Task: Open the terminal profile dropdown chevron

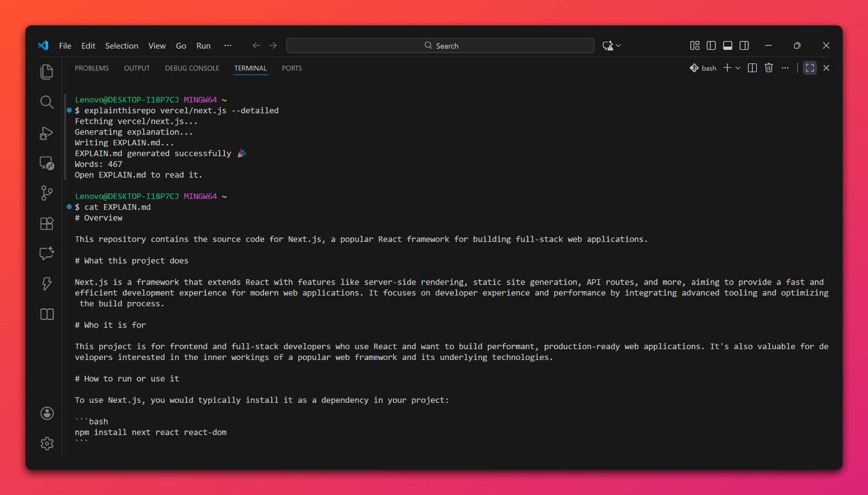Action: [737, 68]
